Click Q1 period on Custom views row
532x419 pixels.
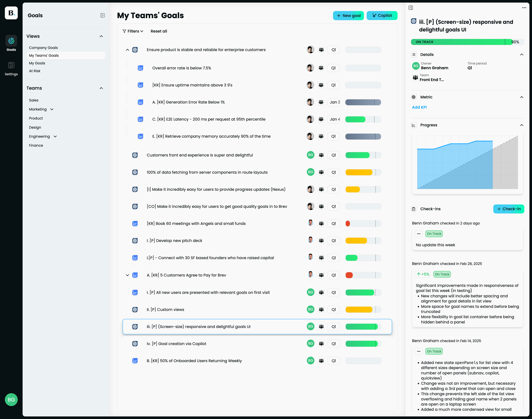click(334, 310)
